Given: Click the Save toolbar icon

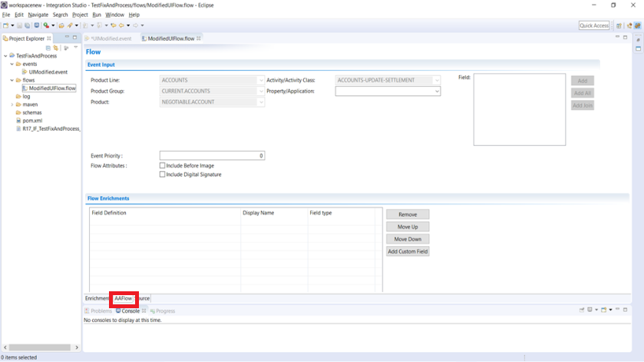Looking at the screenshot, I should pyautogui.click(x=18, y=25).
